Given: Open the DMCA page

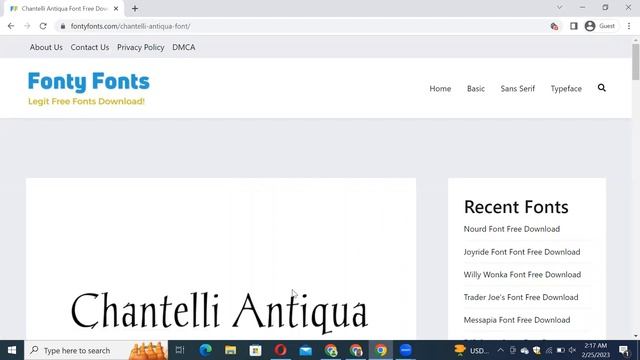Looking at the screenshot, I should pos(184,47).
